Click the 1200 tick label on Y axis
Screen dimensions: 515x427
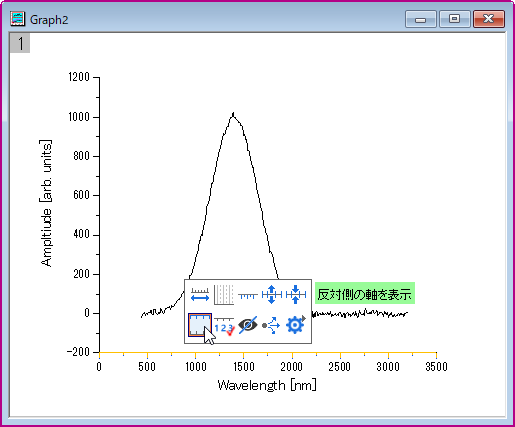click(x=79, y=77)
